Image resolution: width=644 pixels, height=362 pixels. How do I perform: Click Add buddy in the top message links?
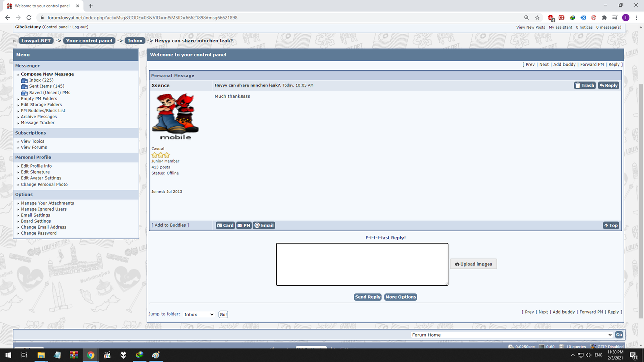tap(565, 64)
